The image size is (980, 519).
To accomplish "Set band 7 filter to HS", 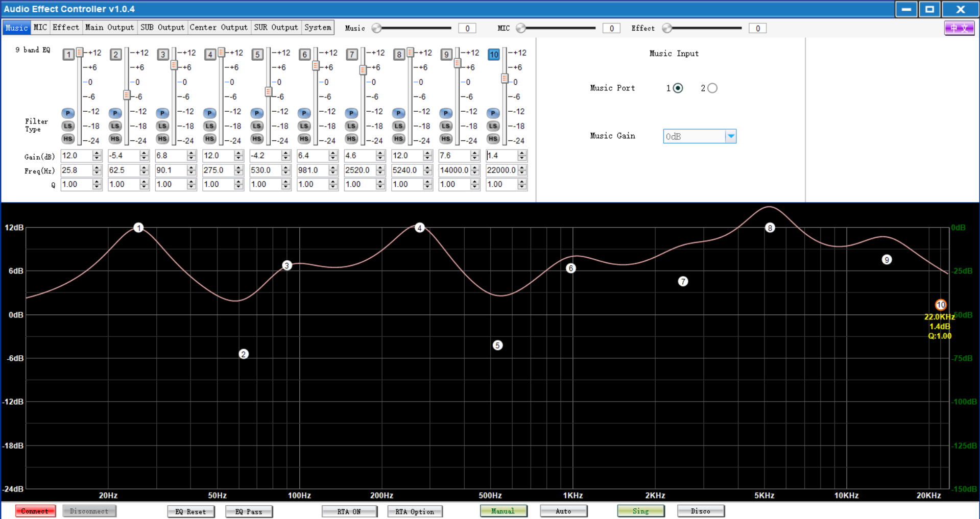I will click(x=351, y=139).
